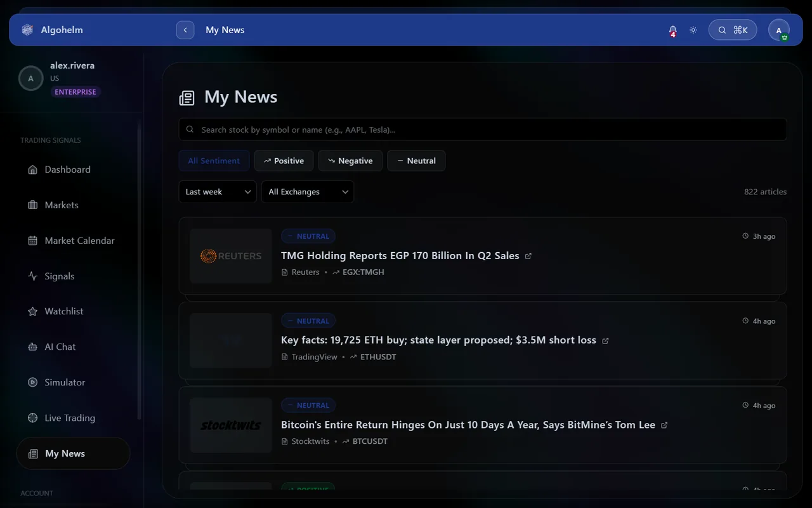Click the Stocktwits thumbnail image

point(231,425)
